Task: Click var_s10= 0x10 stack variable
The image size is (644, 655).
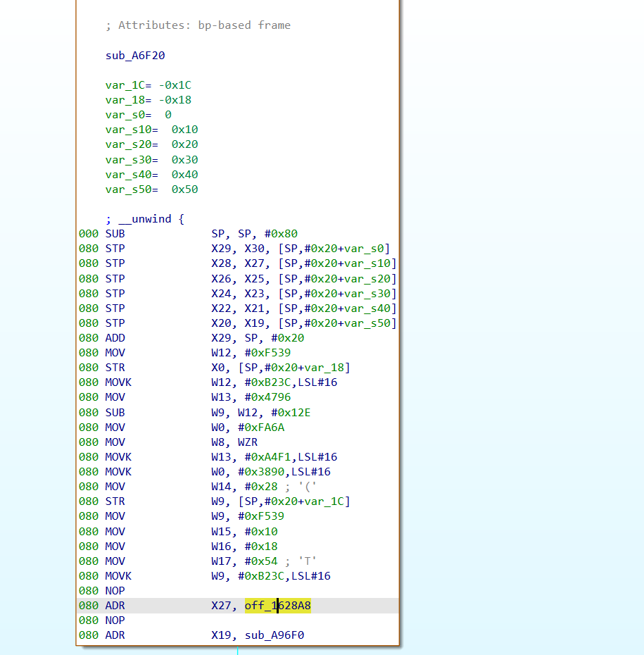Action: point(151,130)
